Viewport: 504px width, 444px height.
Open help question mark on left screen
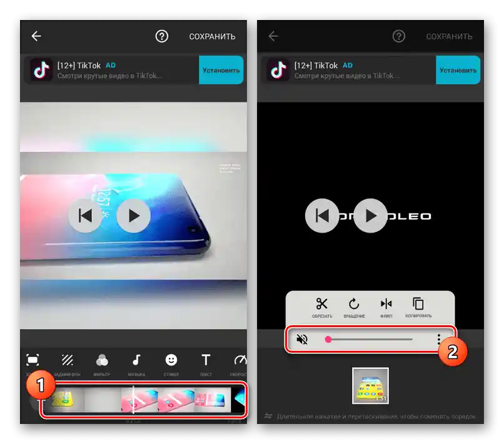click(x=162, y=36)
